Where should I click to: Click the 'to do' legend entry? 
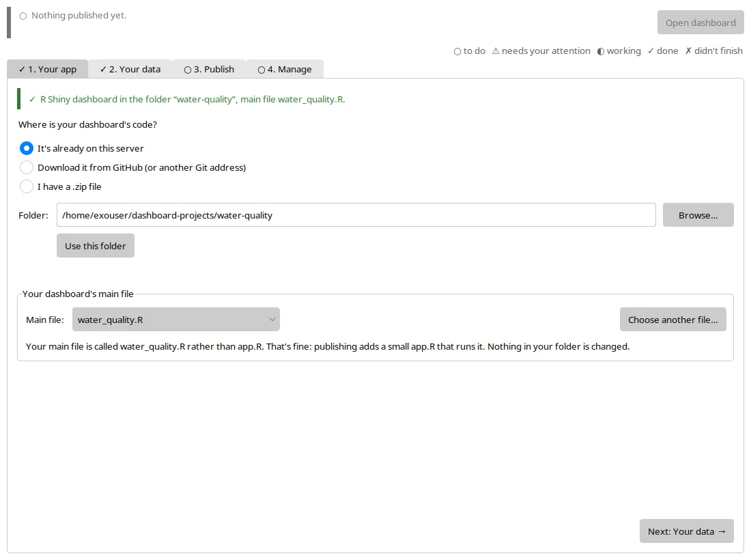(469, 51)
